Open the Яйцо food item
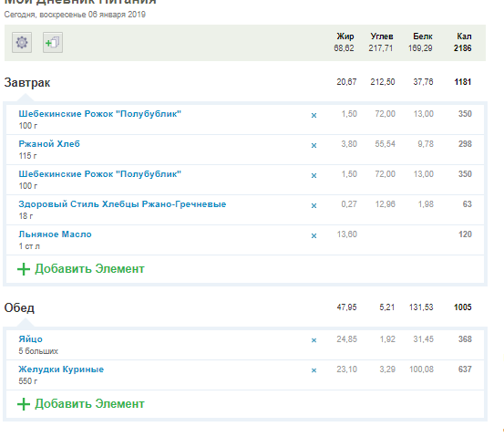The width and height of the screenshot is (504, 437). click(31, 339)
